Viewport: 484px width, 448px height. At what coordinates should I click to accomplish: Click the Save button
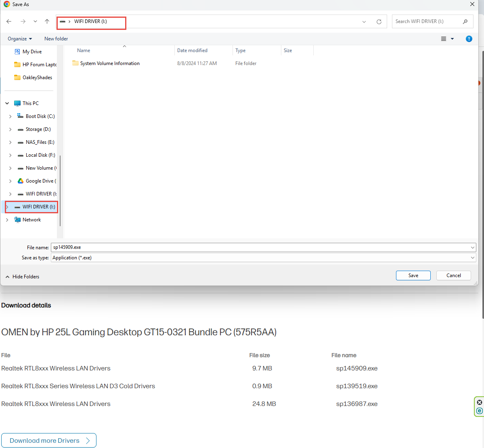point(413,275)
